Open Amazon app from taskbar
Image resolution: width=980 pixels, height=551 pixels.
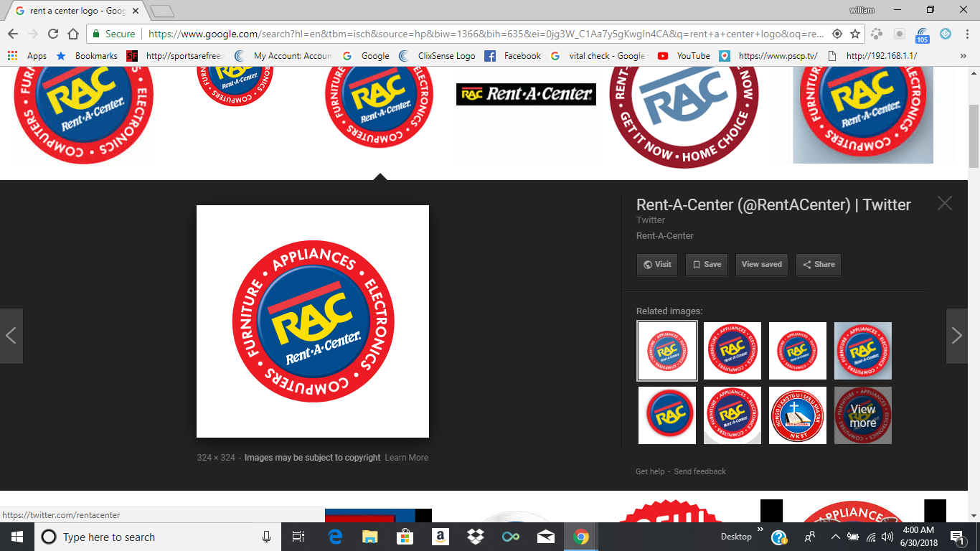pos(440,537)
